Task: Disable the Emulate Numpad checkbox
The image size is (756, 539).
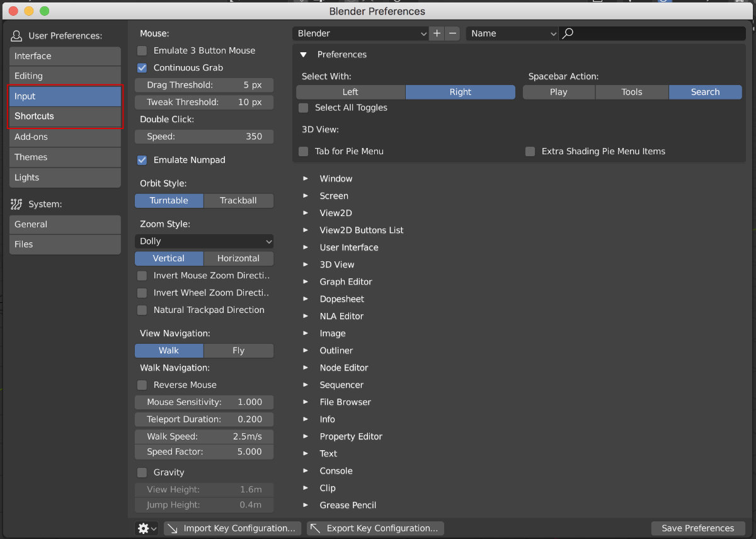Action: click(142, 160)
